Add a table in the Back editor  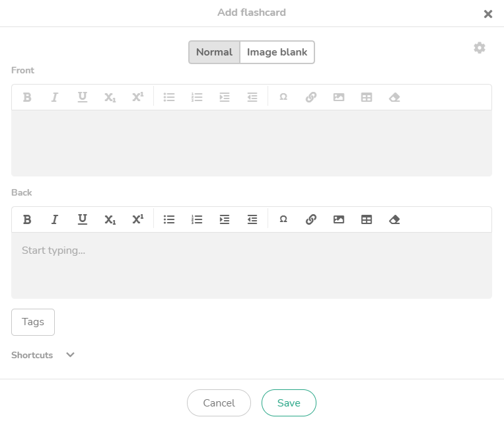tap(367, 219)
